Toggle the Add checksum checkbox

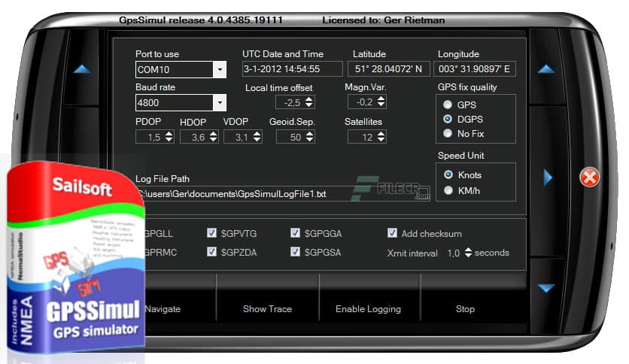[392, 233]
